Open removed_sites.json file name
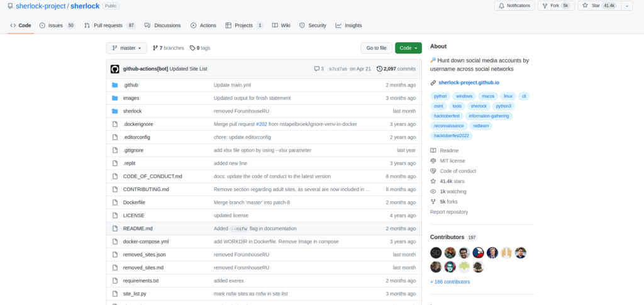Viewport: 644px width, 305px height. click(144, 255)
